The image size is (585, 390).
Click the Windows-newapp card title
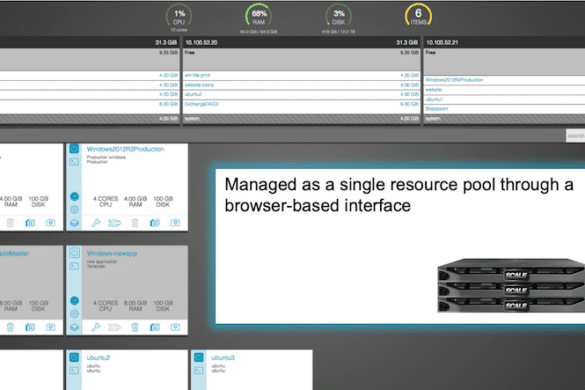click(112, 253)
